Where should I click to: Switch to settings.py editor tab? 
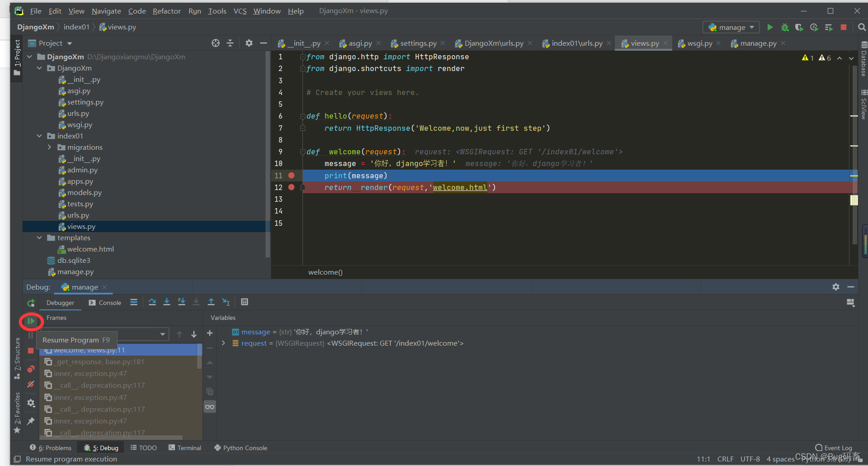[x=418, y=43]
